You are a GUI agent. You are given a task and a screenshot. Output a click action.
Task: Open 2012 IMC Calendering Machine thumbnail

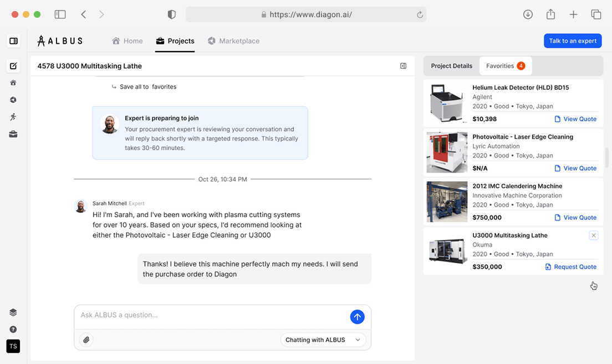[447, 202]
